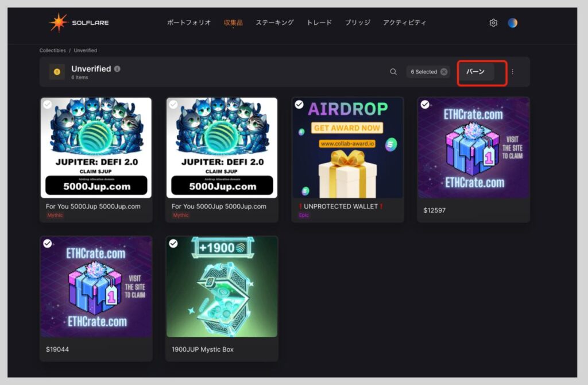Click the yellow warning badge icon
Viewport: 588px width, 385px height.
coord(57,72)
